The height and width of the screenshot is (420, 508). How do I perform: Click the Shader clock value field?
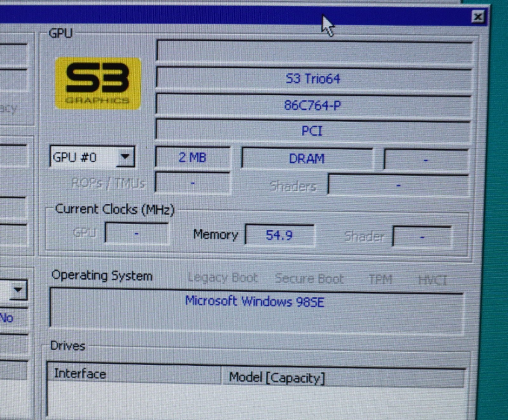click(x=422, y=237)
